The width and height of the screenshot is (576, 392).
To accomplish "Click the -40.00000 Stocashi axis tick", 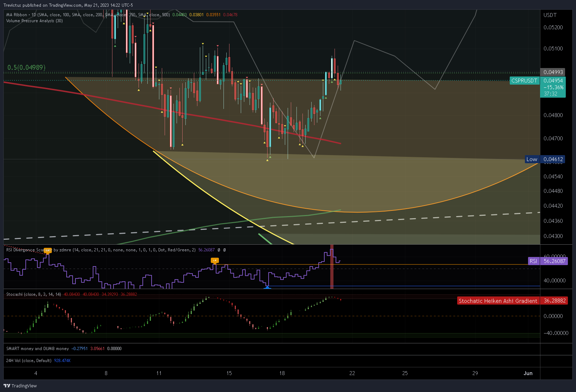I will (x=556, y=333).
